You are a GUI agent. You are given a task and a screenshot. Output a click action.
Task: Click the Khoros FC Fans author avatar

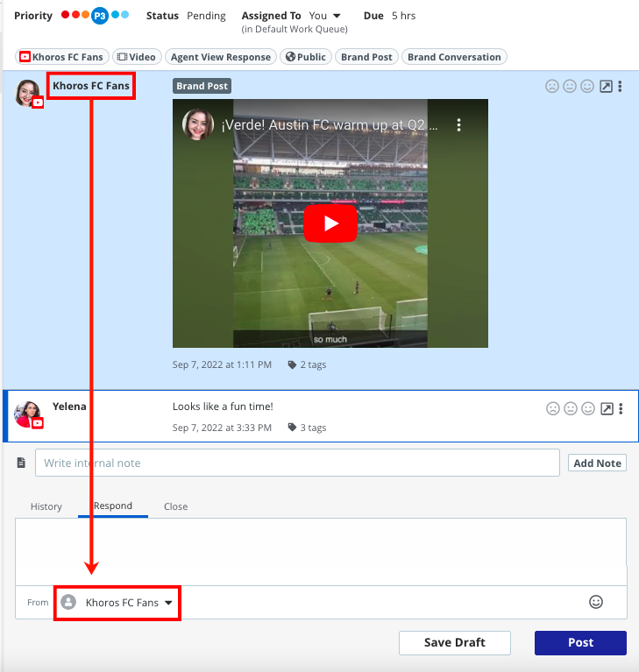(28, 93)
